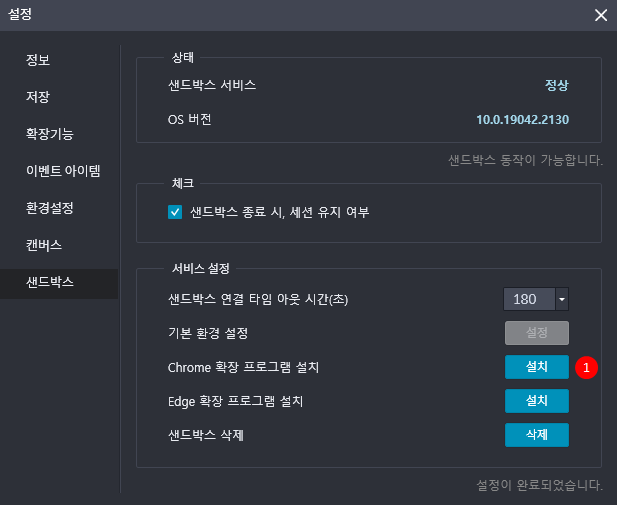Toggle the session keep-alive checkbox
This screenshot has width=617, height=505.
(175, 212)
